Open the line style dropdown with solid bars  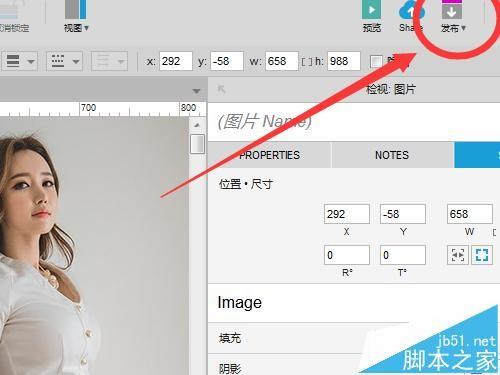point(20,61)
